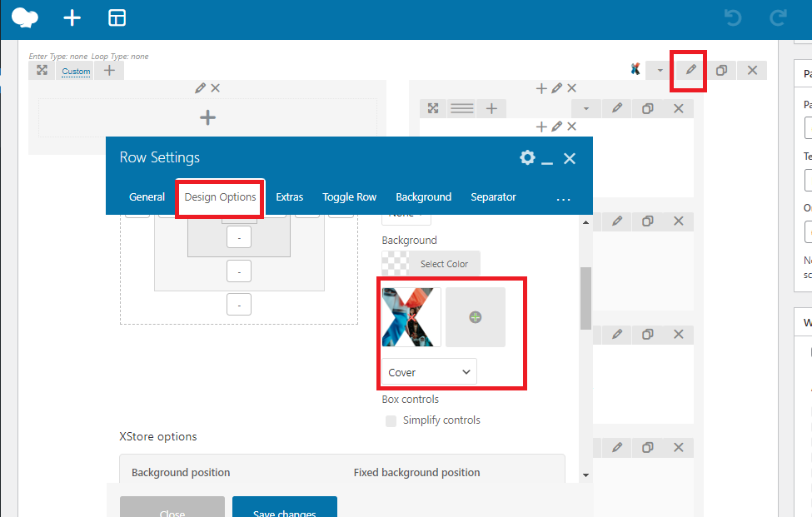Delete the first inner row
The width and height of the screenshot is (812, 517).
click(679, 108)
